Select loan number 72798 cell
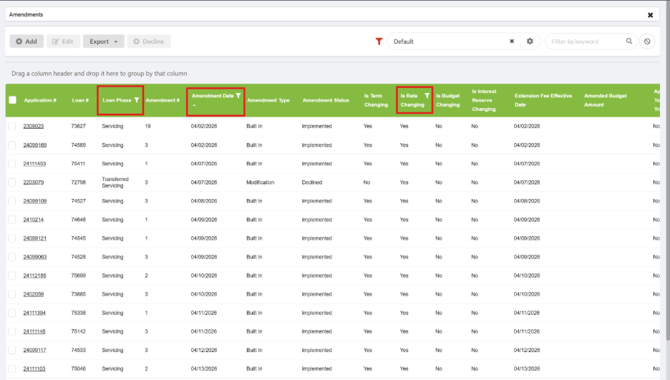This screenshot has width=670, height=380. 78,182
